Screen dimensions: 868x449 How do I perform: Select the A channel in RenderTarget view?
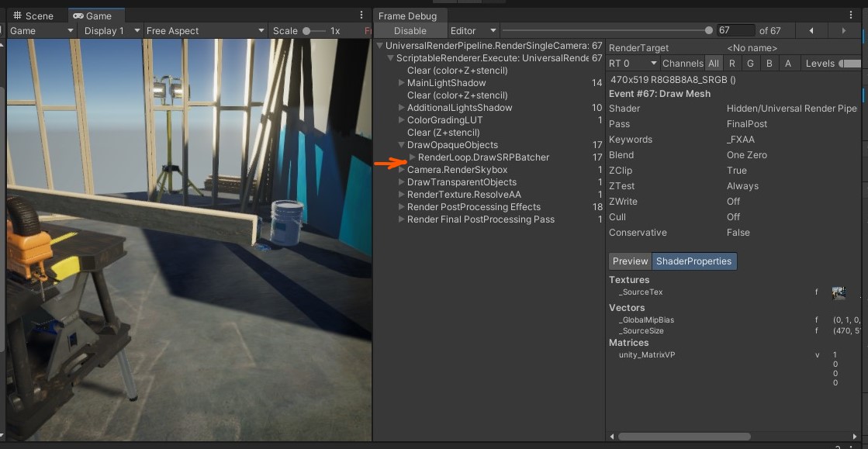788,63
